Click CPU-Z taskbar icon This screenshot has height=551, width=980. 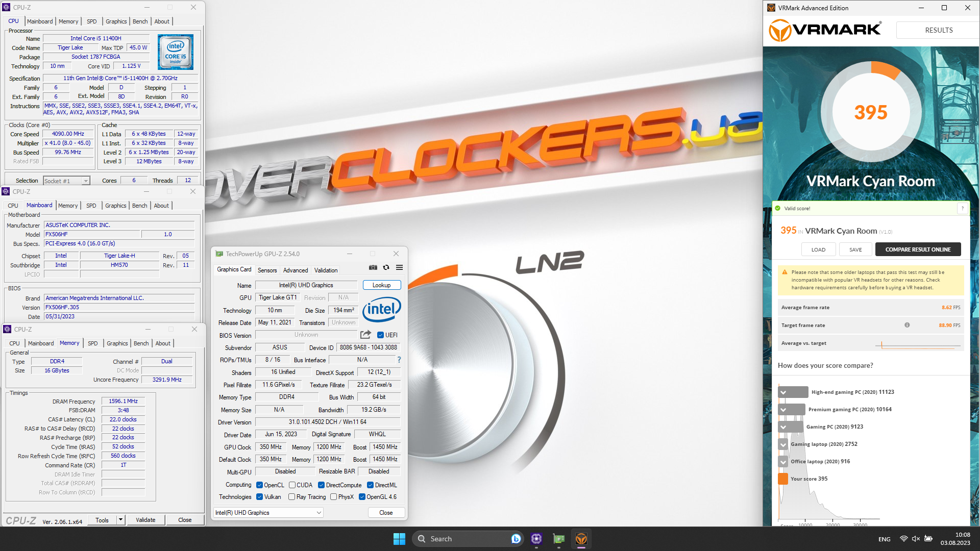click(536, 539)
